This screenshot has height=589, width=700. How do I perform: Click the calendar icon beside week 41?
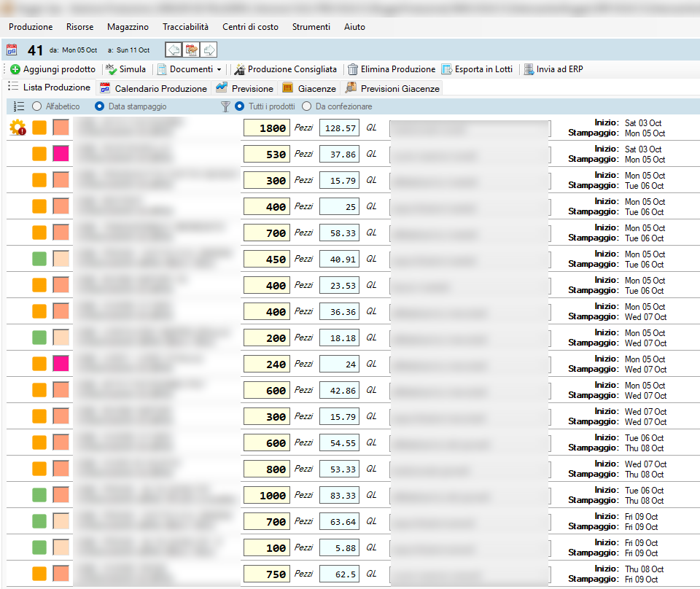(12, 50)
